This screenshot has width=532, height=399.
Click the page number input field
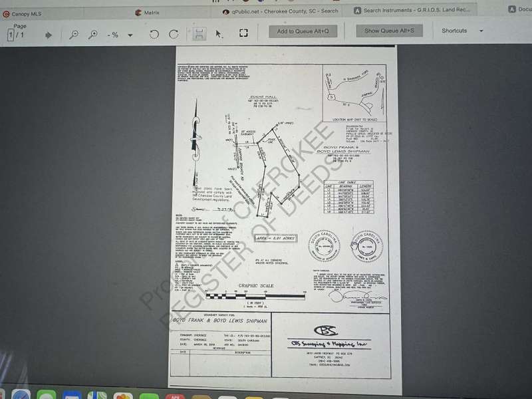pos(11,35)
